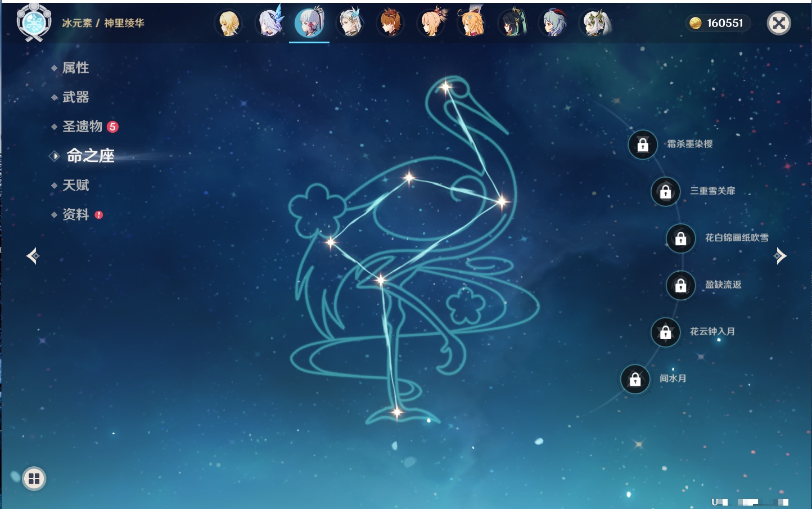The height and width of the screenshot is (509, 812).
Task: Select the blonde Navia portrait with hat
Action: (x=472, y=22)
